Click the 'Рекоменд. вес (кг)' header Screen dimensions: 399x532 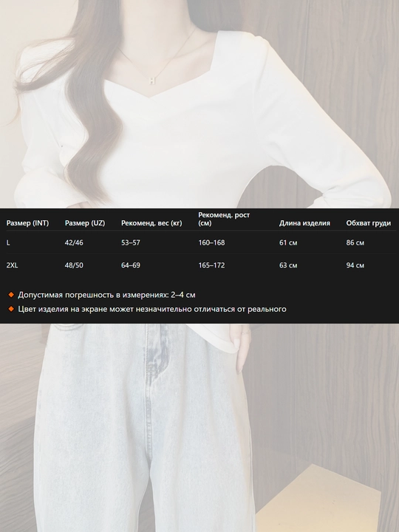151,223
